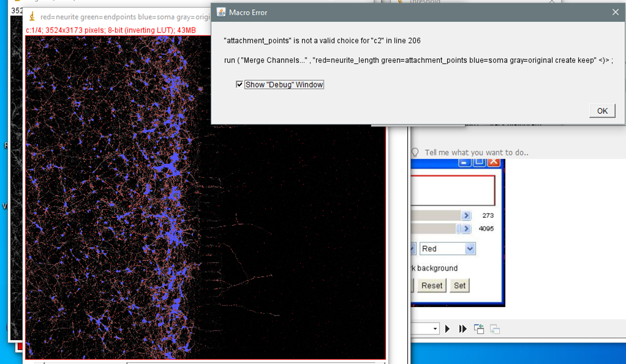Minimize the embedded Threshold window
626x364 pixels.
click(465, 163)
